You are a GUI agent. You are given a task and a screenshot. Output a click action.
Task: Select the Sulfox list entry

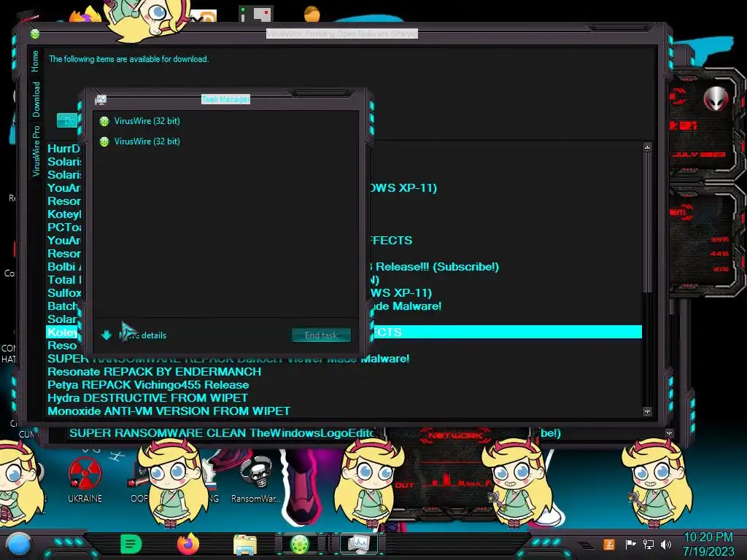(x=64, y=293)
